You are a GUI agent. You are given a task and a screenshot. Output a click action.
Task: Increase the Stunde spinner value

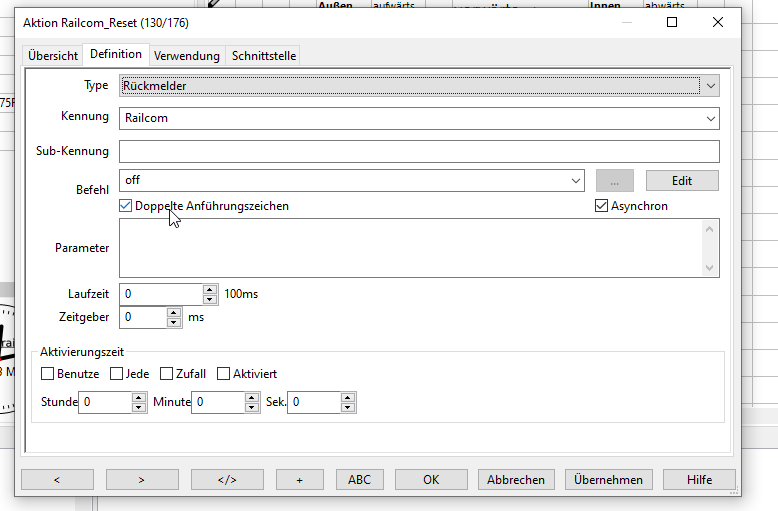click(x=139, y=397)
